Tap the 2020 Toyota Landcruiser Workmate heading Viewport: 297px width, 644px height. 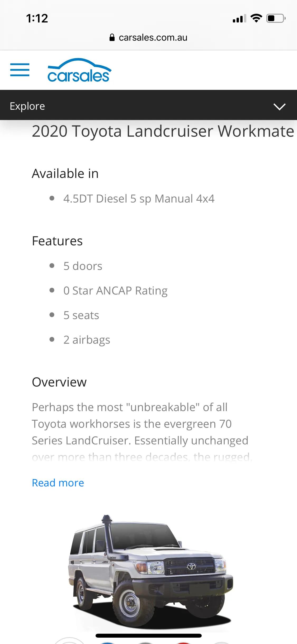[163, 131]
